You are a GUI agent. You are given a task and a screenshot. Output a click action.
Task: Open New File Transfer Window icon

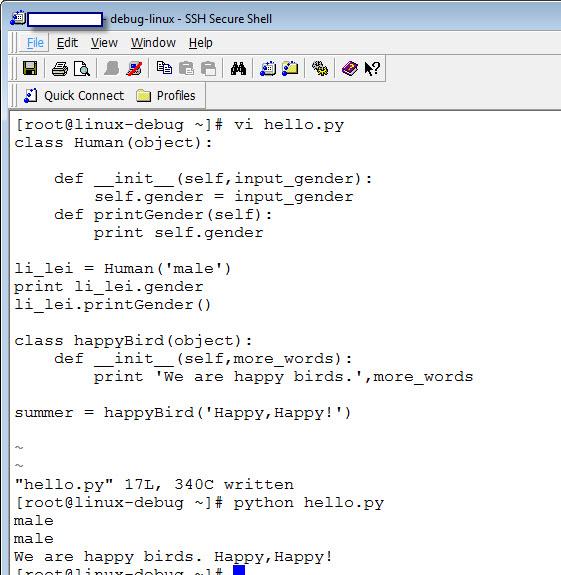[x=290, y=69]
